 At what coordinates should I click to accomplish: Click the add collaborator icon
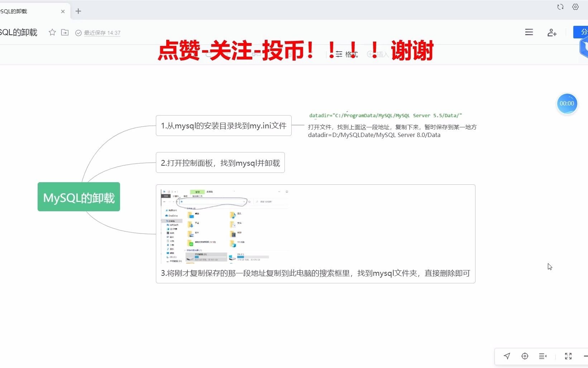552,33
